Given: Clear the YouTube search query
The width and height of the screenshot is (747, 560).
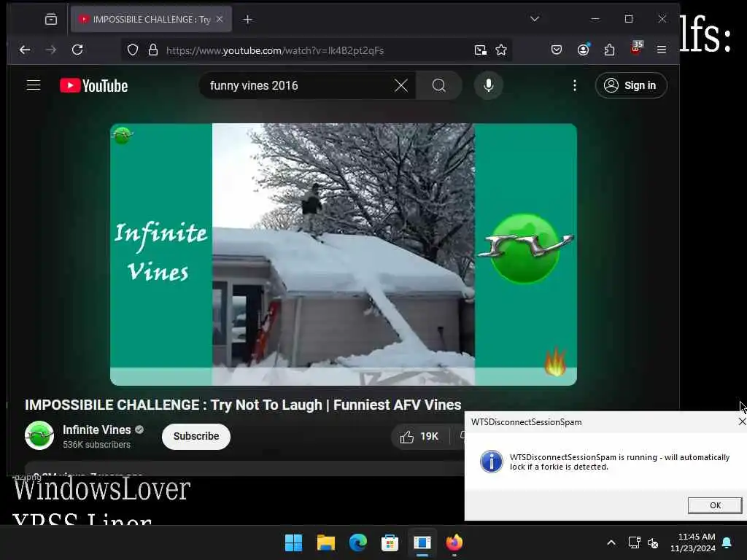Looking at the screenshot, I should point(401,86).
